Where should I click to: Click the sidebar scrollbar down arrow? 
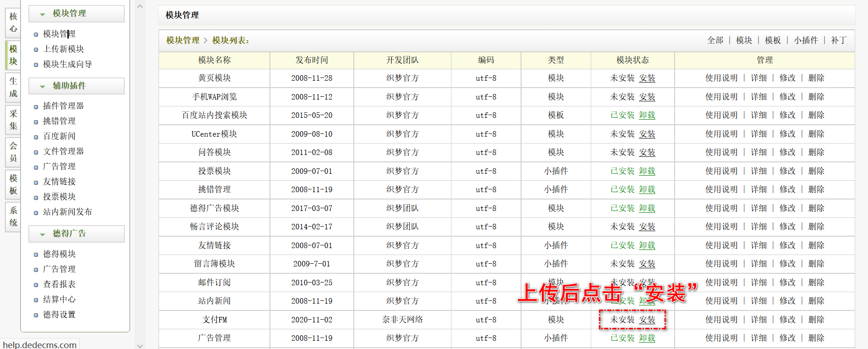click(140, 346)
